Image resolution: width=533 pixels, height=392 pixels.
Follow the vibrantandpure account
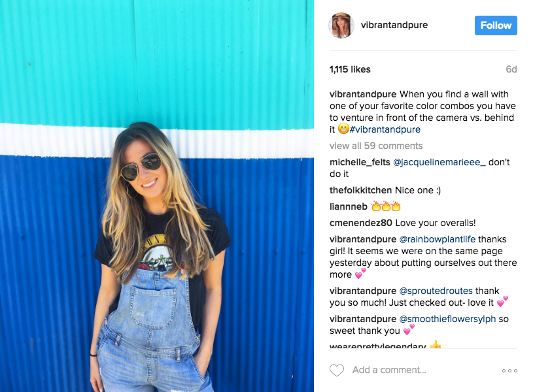coord(496,25)
